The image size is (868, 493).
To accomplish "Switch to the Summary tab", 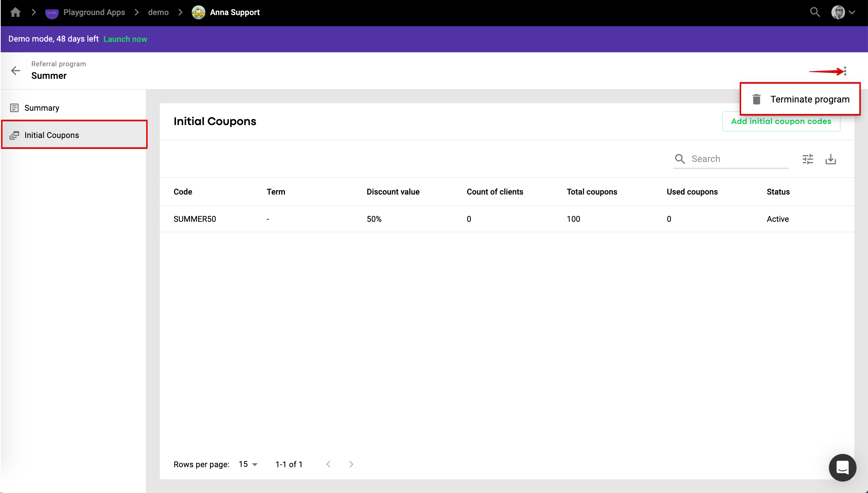I will point(42,108).
